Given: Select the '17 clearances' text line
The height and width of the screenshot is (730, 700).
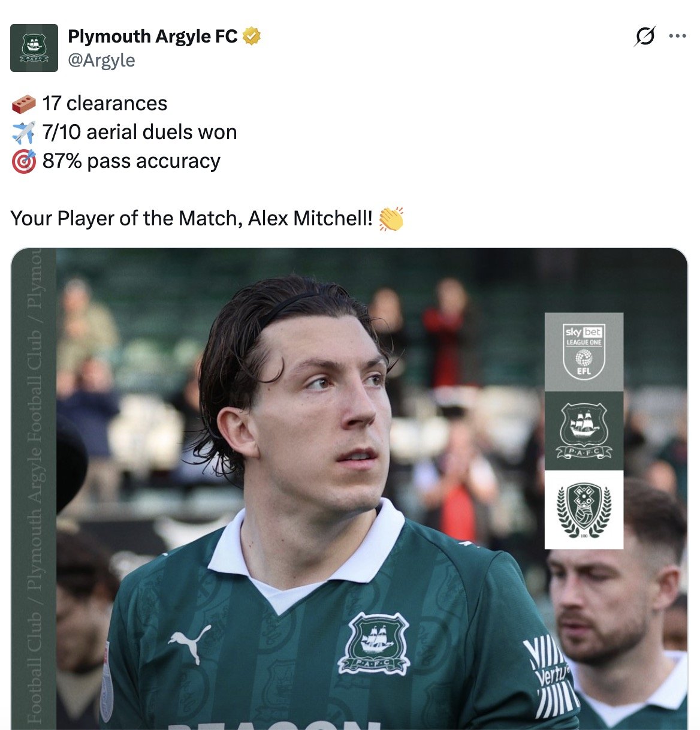Looking at the screenshot, I should tap(105, 104).
